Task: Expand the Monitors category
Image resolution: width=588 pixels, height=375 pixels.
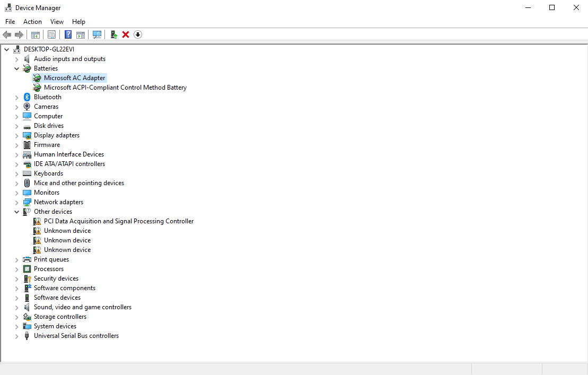Action: pos(16,193)
